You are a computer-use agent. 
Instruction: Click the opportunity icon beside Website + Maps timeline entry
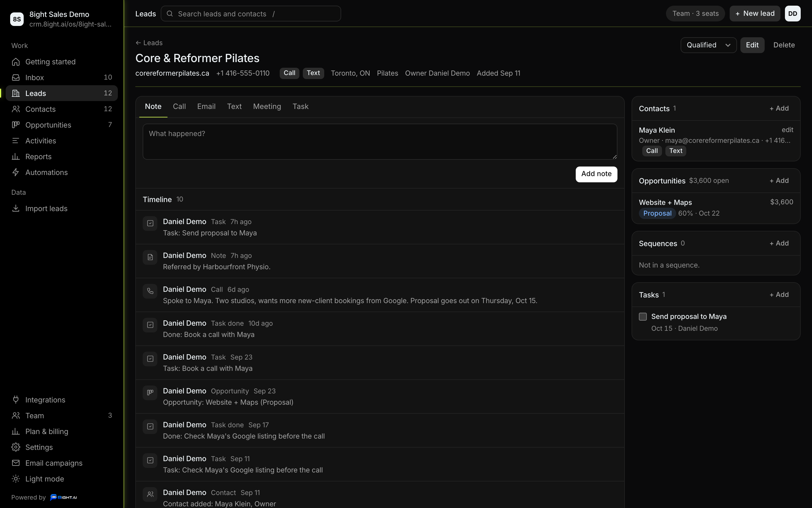[150, 393]
